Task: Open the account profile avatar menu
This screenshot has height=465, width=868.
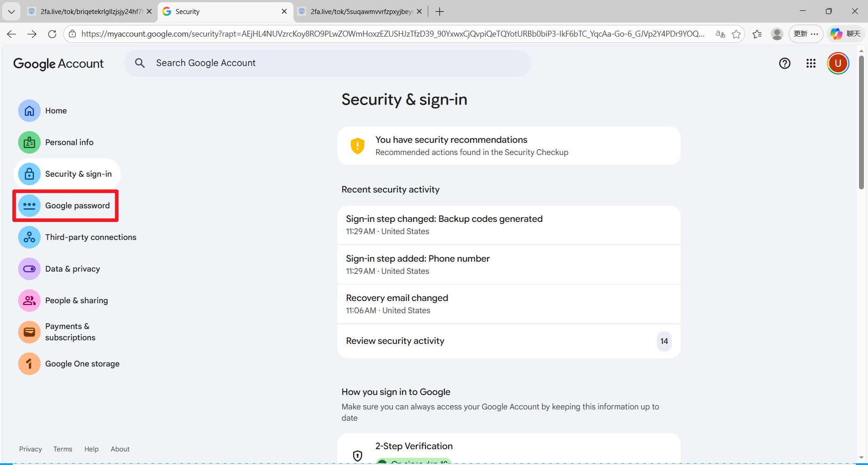Action: point(838,63)
